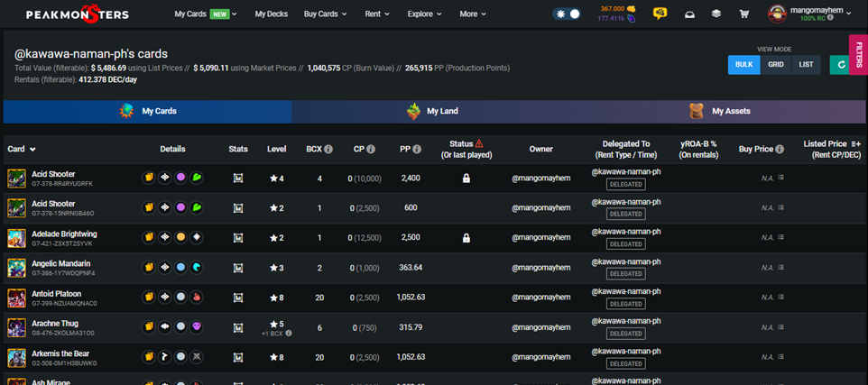Click the +1 BCX info icon
868x385 pixels.
pyautogui.click(x=289, y=333)
